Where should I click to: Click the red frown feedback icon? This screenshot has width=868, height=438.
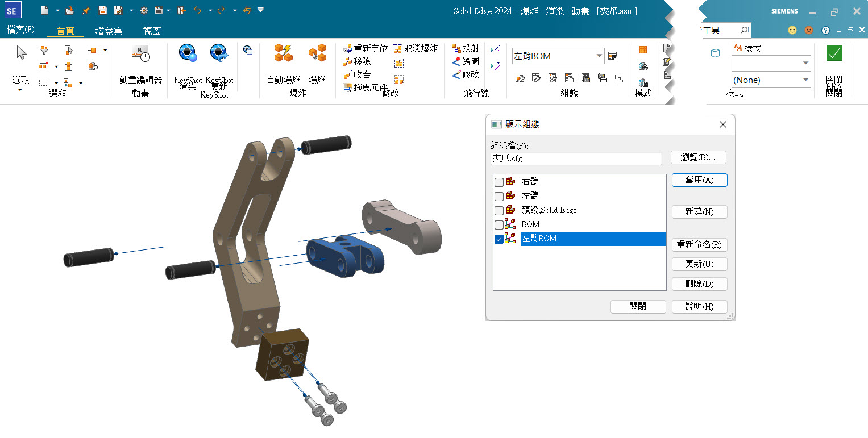[808, 30]
